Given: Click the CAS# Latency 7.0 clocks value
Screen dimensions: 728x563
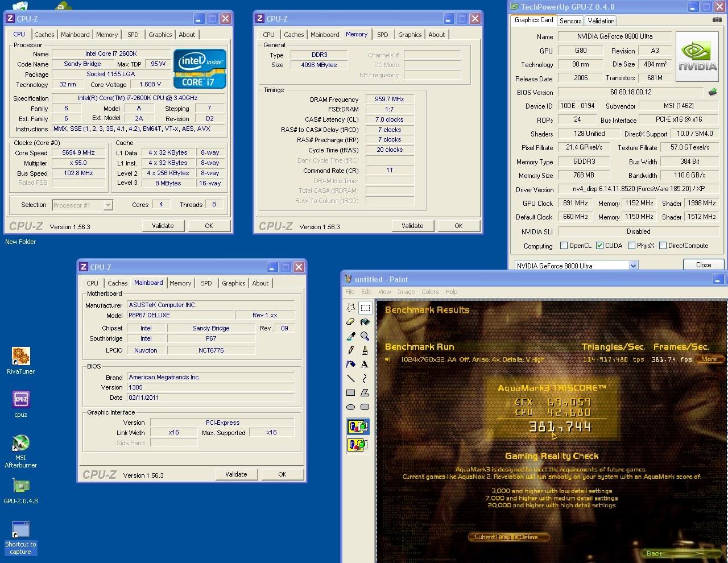Looking at the screenshot, I should (390, 119).
